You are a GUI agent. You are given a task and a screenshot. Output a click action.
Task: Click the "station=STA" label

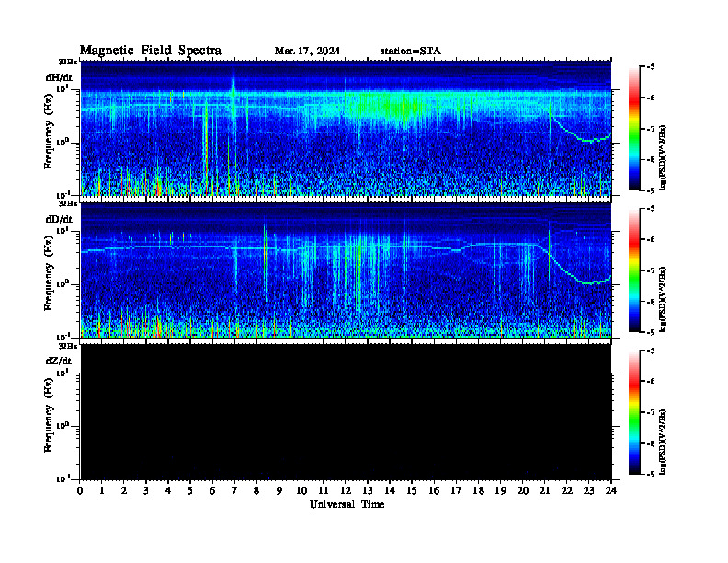point(410,52)
